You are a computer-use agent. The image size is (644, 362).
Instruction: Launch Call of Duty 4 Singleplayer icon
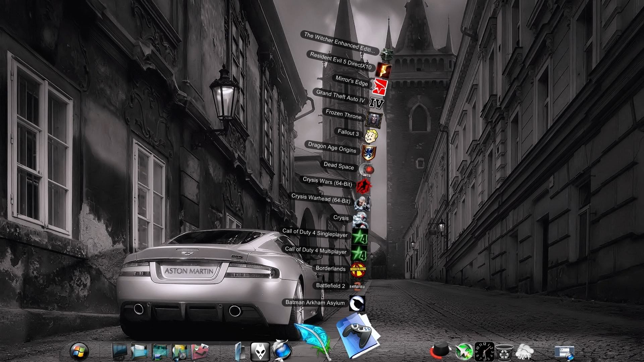[x=360, y=237]
